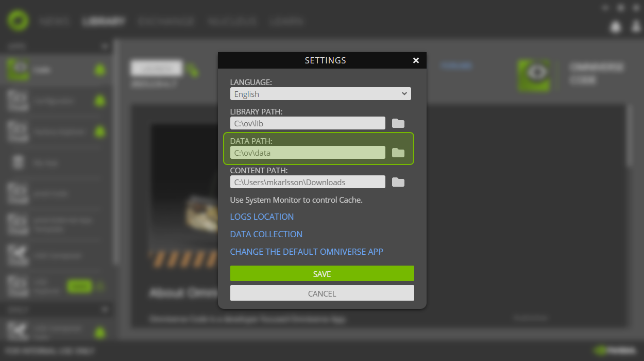644x361 pixels.
Task: Click the 'SETTINGS' dialog title
Action: pyautogui.click(x=325, y=60)
